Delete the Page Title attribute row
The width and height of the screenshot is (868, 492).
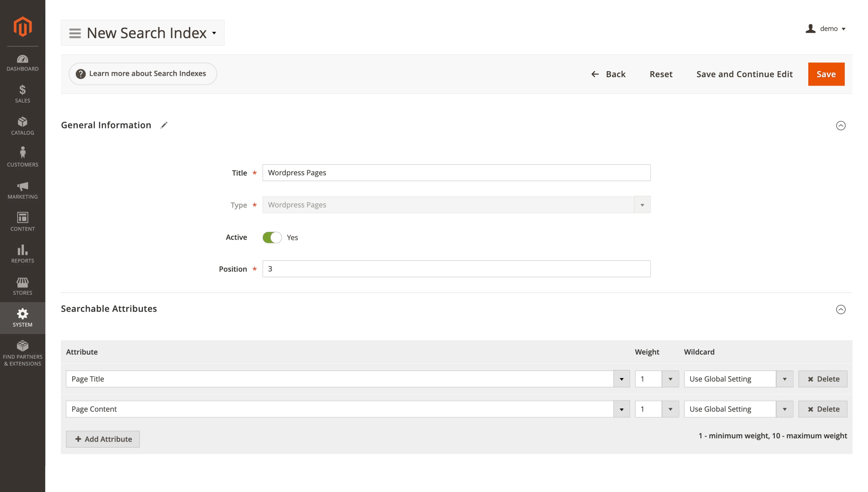[822, 379]
